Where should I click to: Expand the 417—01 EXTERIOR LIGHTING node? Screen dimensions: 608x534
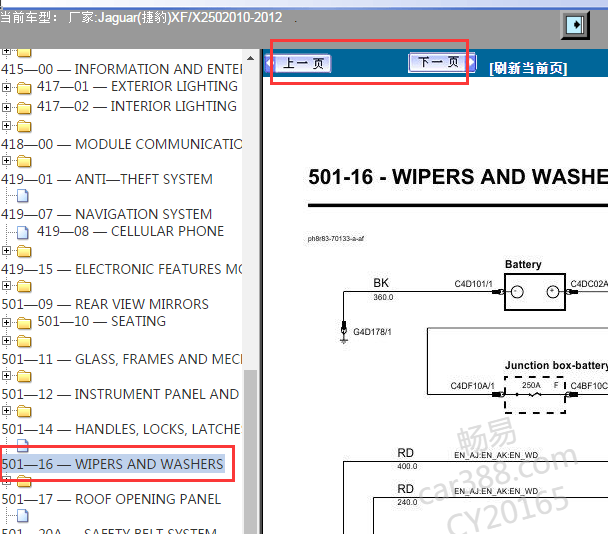6,87
